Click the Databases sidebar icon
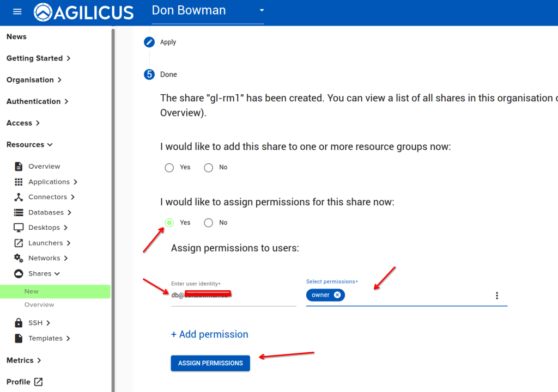Image resolution: width=558 pixels, height=392 pixels. 19,212
